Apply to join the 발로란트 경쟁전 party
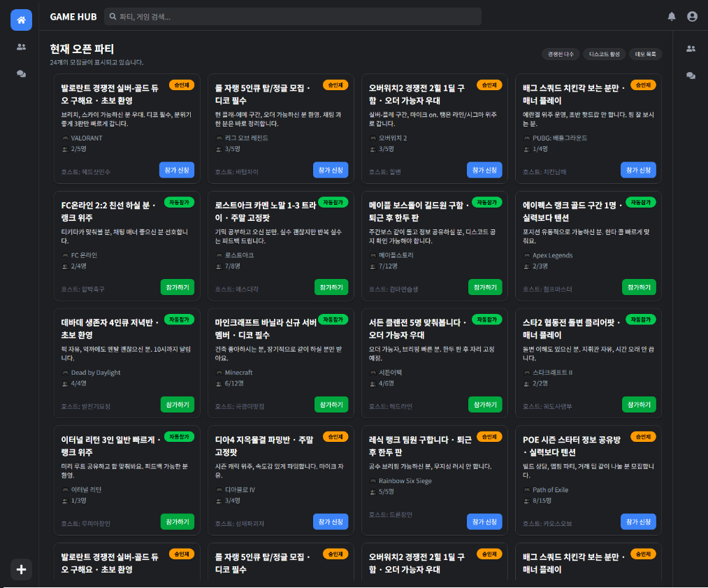Screen dimensions: 708x588 [177, 170]
